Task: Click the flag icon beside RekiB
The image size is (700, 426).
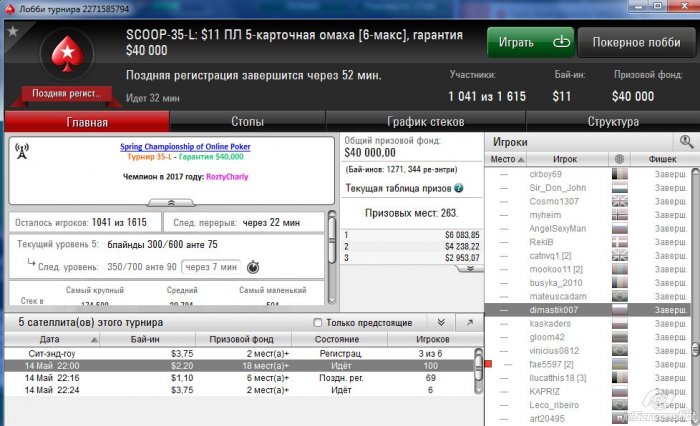Action: click(620, 242)
